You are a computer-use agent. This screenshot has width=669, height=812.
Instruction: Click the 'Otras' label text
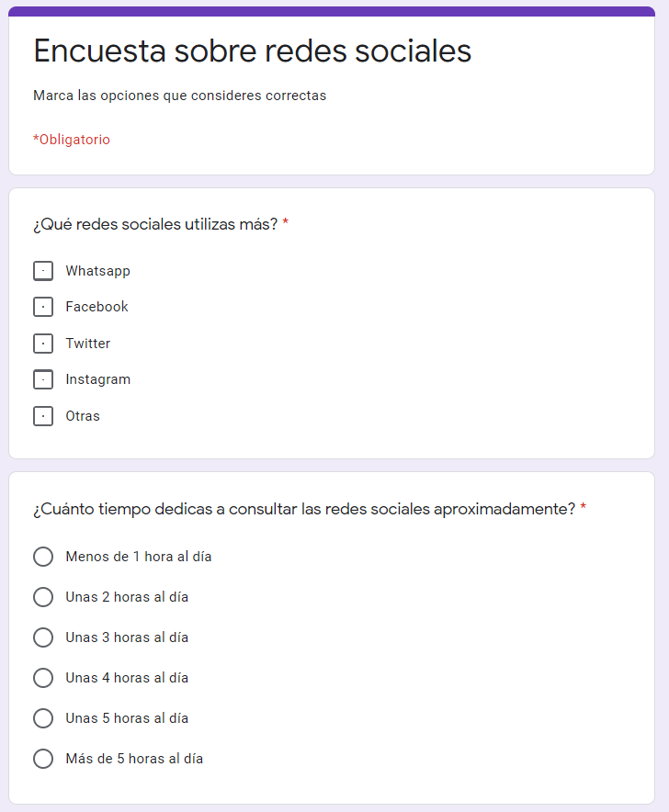tap(83, 415)
